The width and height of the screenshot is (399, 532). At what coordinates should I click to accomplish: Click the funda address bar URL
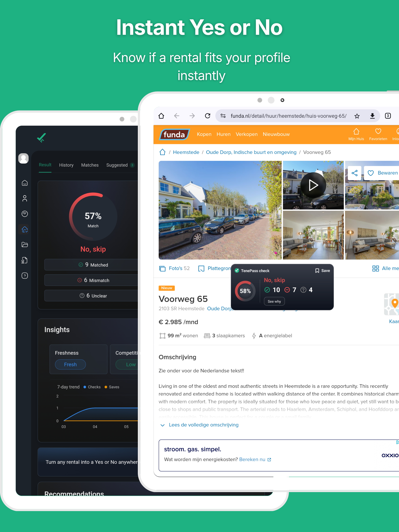click(289, 116)
